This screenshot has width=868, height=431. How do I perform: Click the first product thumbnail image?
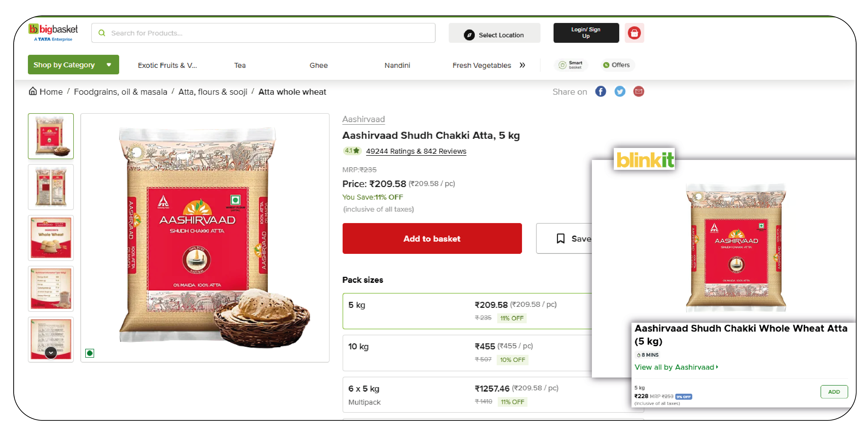[51, 135]
